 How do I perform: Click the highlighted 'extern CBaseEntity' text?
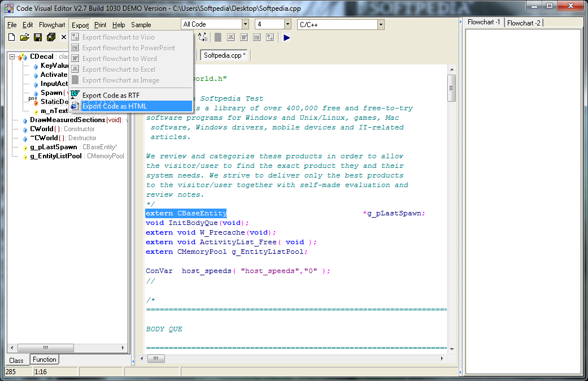coord(186,213)
